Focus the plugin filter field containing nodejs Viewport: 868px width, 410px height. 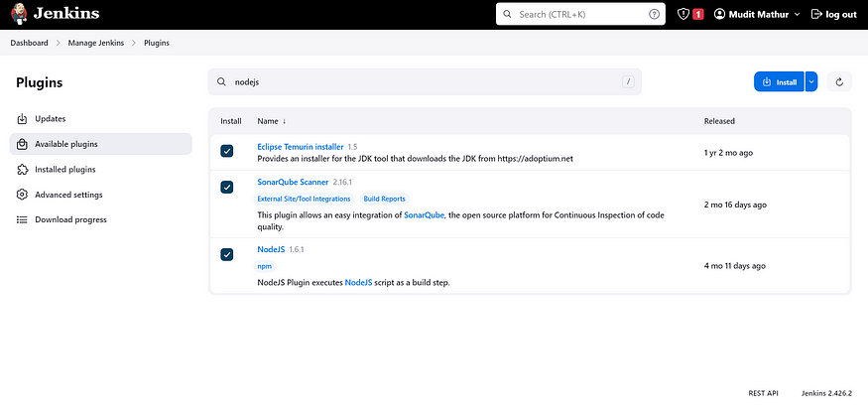(x=425, y=82)
